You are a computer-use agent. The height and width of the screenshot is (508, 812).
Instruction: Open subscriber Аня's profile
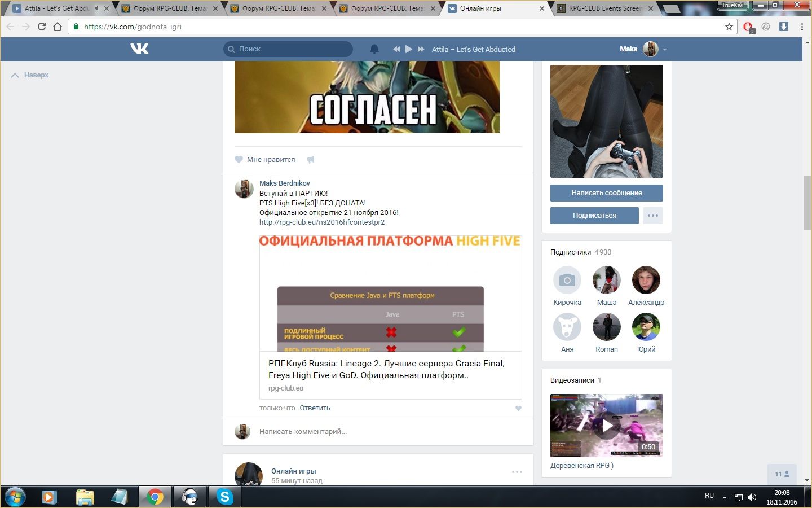[x=567, y=333]
